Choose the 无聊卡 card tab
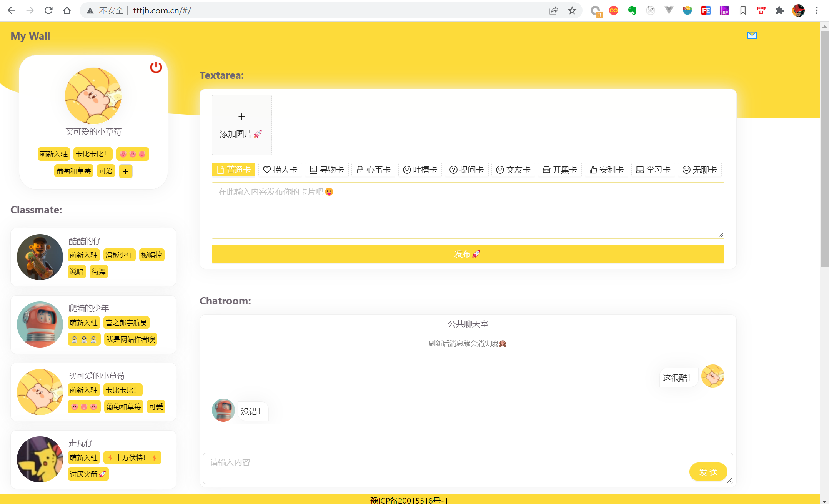829x504 pixels. [x=699, y=170]
